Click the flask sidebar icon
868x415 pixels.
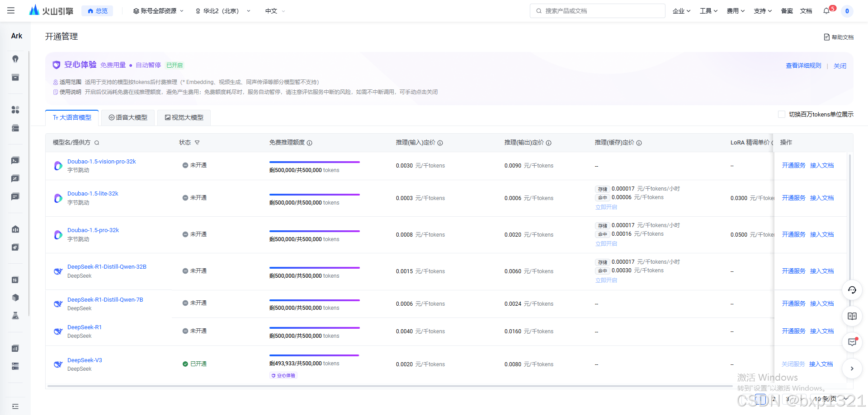[x=15, y=316]
